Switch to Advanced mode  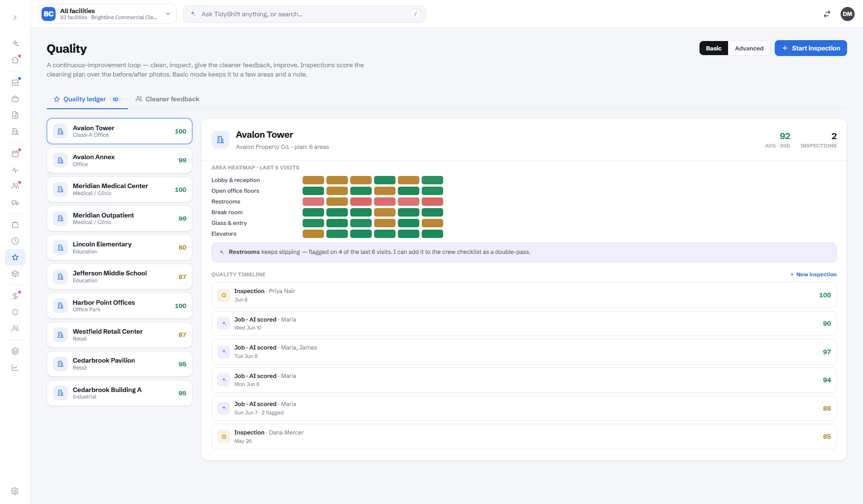749,48
